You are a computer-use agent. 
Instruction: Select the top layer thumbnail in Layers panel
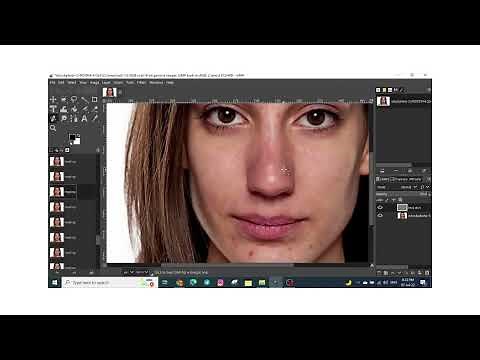pos(402,207)
